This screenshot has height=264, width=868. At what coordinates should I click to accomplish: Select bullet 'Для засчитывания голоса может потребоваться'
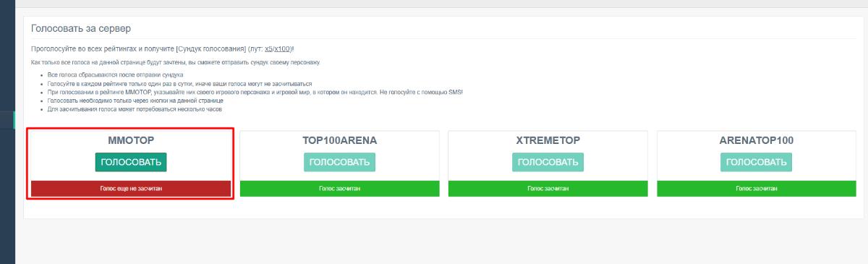[135, 110]
